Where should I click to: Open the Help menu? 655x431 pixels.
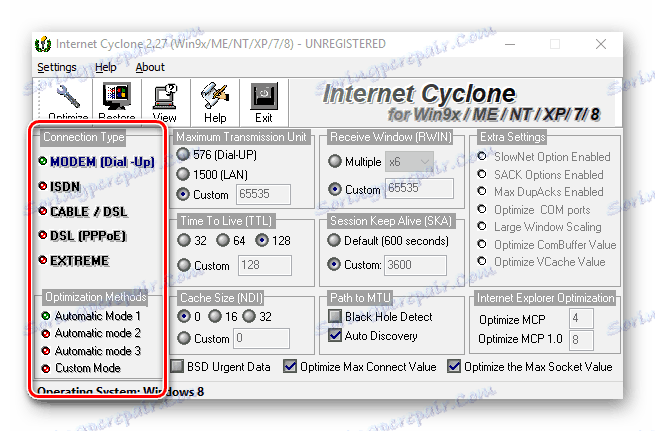click(x=106, y=67)
